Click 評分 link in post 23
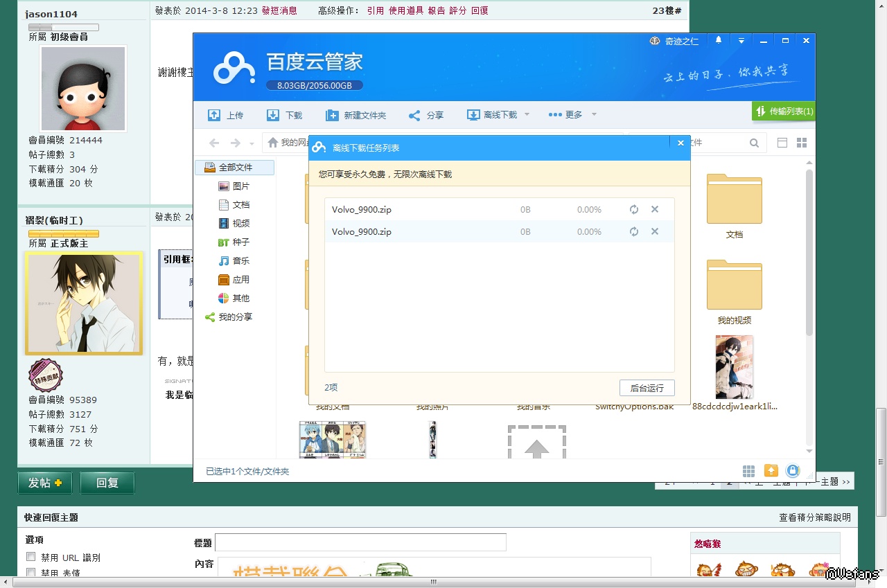The width and height of the screenshot is (887, 588). tap(458, 10)
